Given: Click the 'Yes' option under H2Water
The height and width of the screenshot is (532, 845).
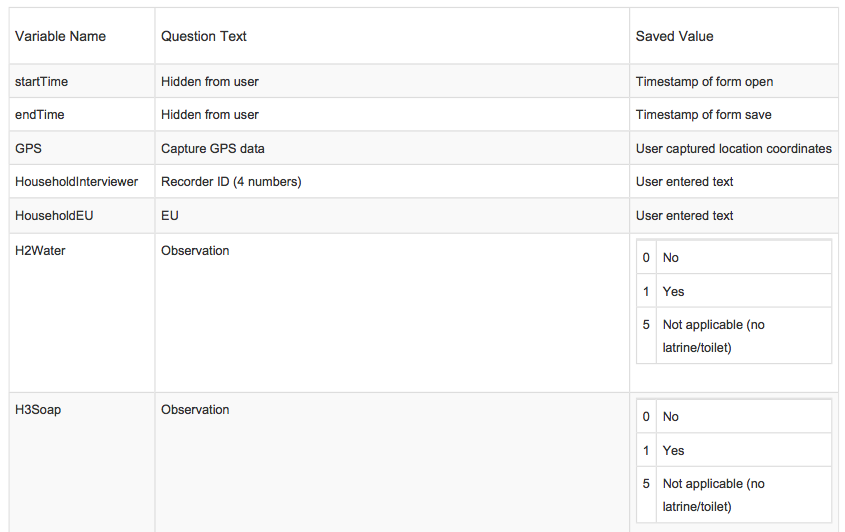Looking at the screenshot, I should click(673, 292).
